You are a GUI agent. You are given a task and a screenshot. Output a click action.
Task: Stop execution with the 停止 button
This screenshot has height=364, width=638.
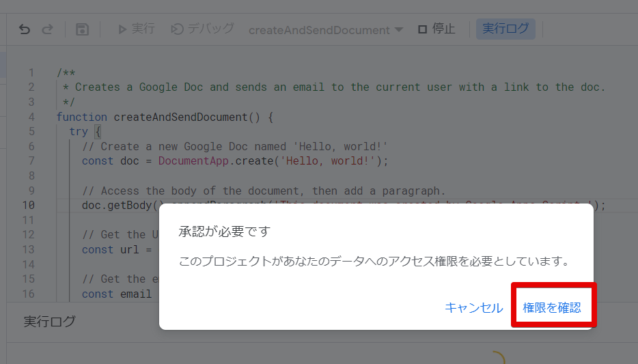436,29
